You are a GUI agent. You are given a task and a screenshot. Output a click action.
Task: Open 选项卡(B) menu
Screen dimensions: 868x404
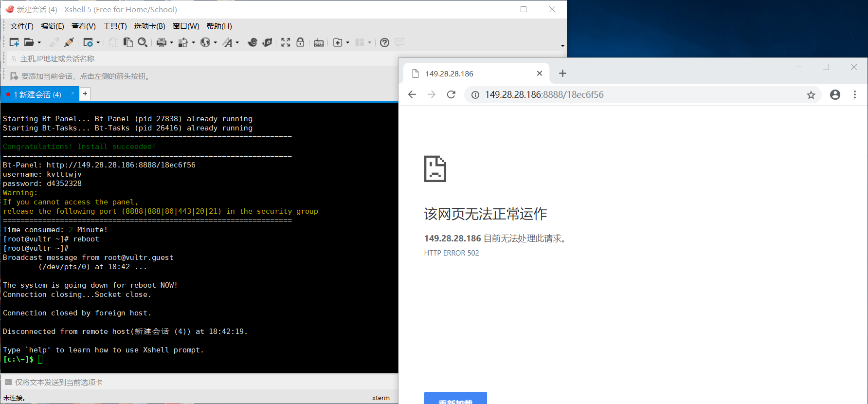pyautogui.click(x=150, y=26)
